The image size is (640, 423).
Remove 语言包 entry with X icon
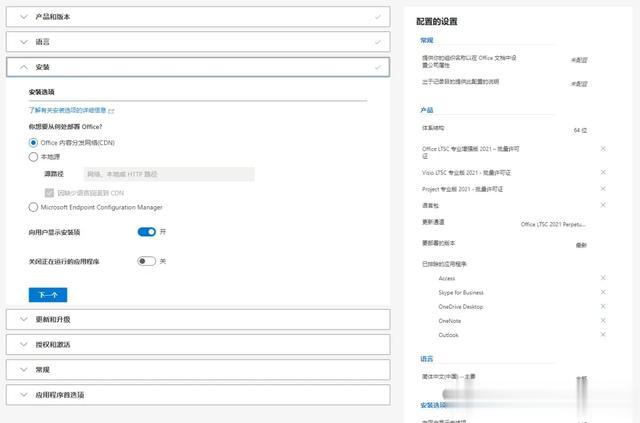coord(603,205)
